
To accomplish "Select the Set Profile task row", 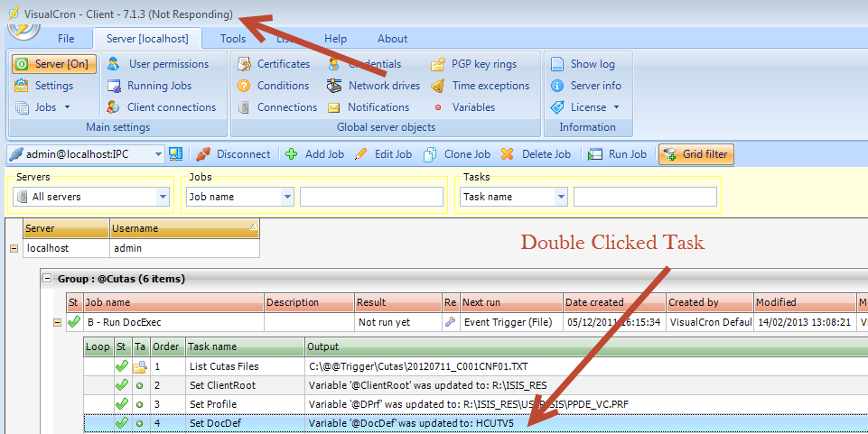I will pyautogui.click(x=214, y=403).
